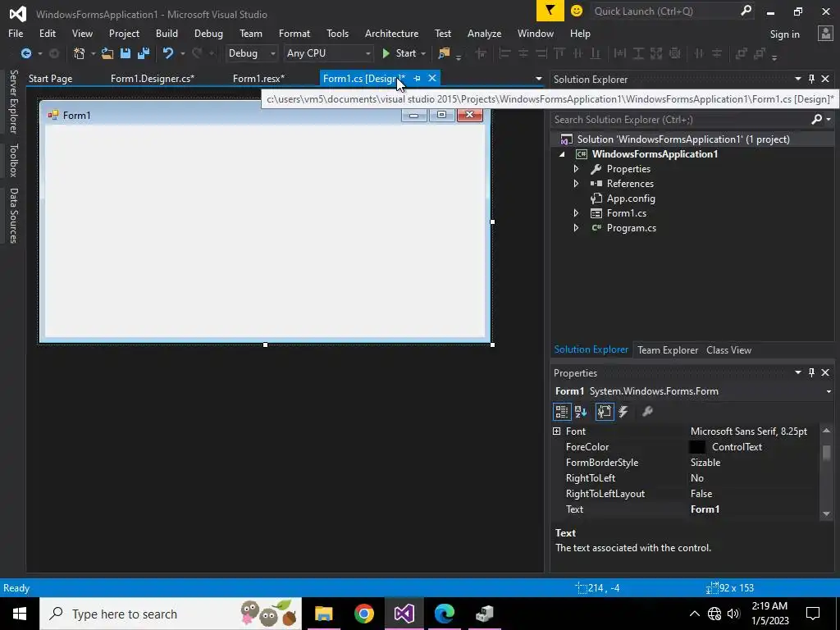
Task: Click the Text property value Form1
Action: [705, 509]
